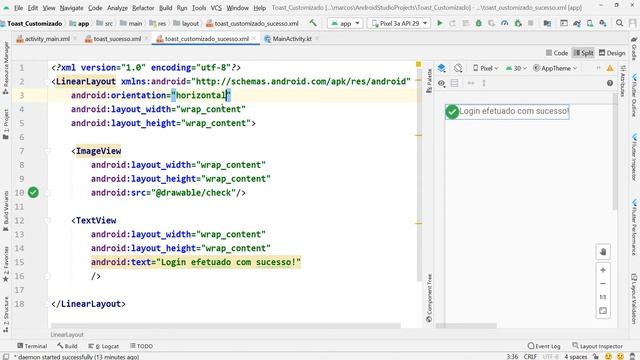Click the Orientation for Preview rotate icon
This screenshot has width=640, height=360.
pyautogui.click(x=458, y=68)
